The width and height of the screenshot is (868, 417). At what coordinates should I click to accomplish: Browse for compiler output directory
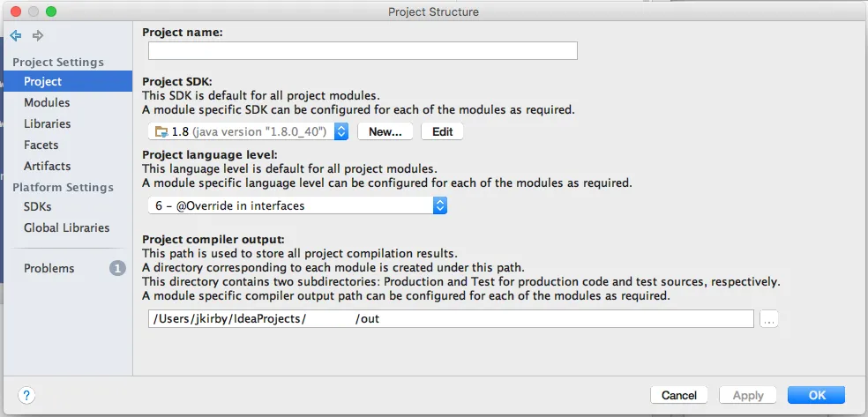(x=769, y=319)
